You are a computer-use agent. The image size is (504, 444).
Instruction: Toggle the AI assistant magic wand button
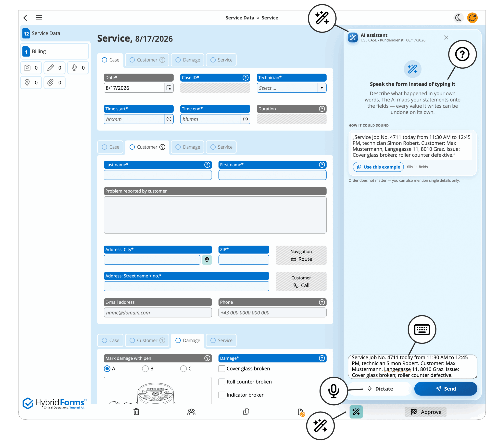point(356,412)
